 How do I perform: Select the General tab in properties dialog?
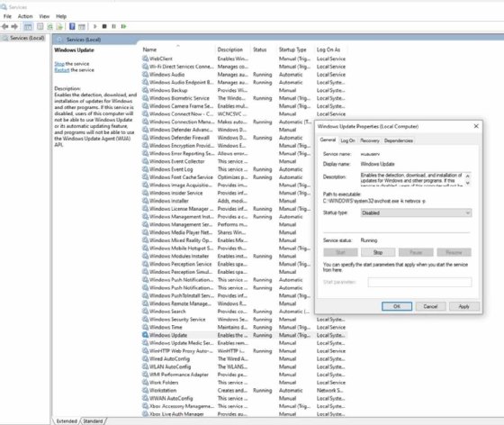328,140
